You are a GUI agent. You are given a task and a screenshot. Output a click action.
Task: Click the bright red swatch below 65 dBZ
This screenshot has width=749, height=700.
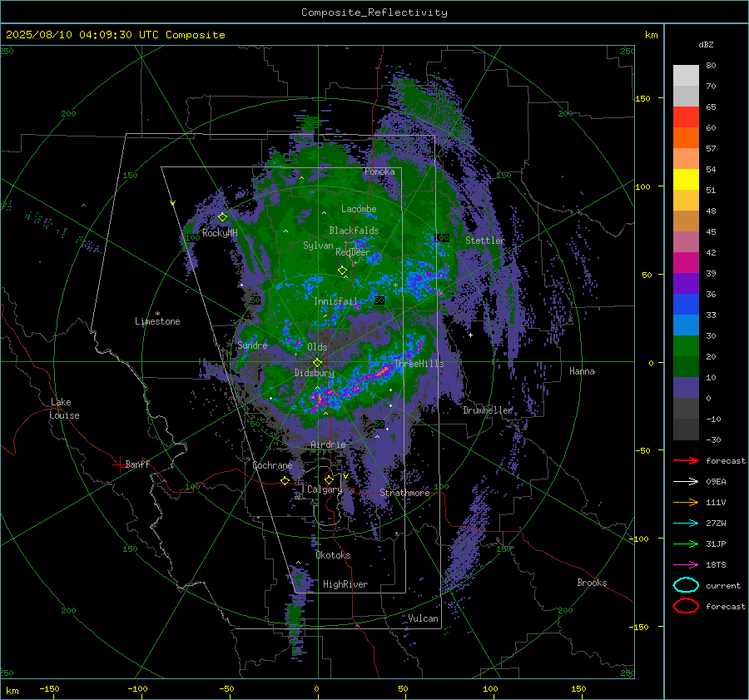[x=686, y=117]
